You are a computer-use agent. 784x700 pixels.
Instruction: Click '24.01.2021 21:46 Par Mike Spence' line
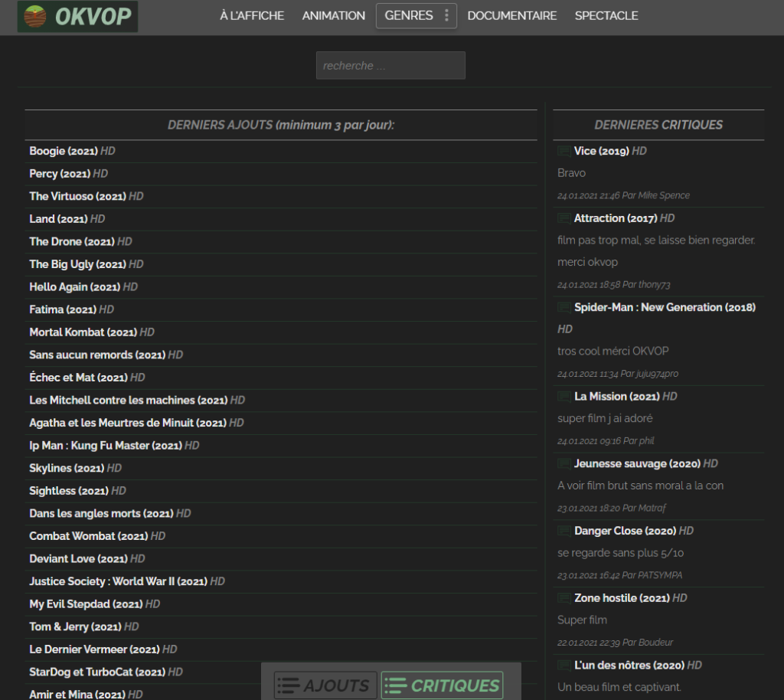[623, 195]
